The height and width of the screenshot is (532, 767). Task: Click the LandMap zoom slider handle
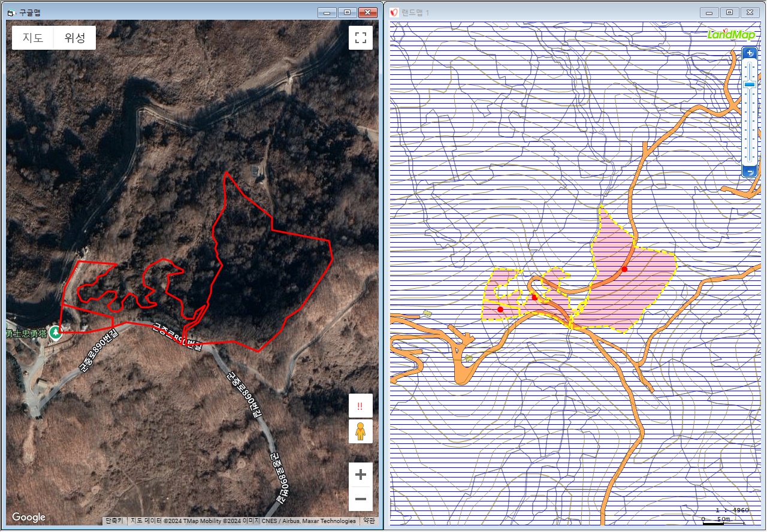pos(750,85)
